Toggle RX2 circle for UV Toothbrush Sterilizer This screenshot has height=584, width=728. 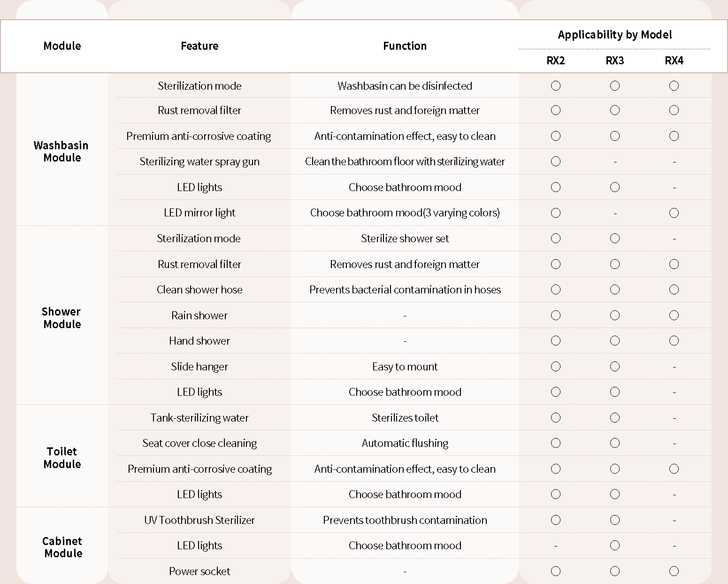pyautogui.click(x=556, y=520)
